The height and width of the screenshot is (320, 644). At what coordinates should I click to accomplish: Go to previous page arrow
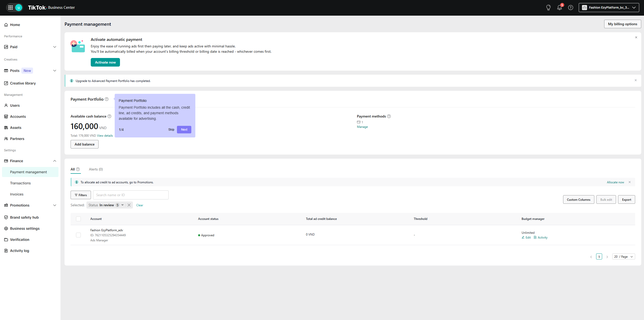coord(591,257)
